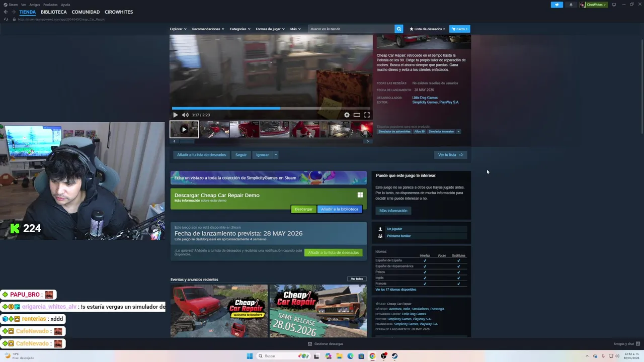Click the store search magnifier button
This screenshot has height=362, width=644.
click(x=399, y=29)
